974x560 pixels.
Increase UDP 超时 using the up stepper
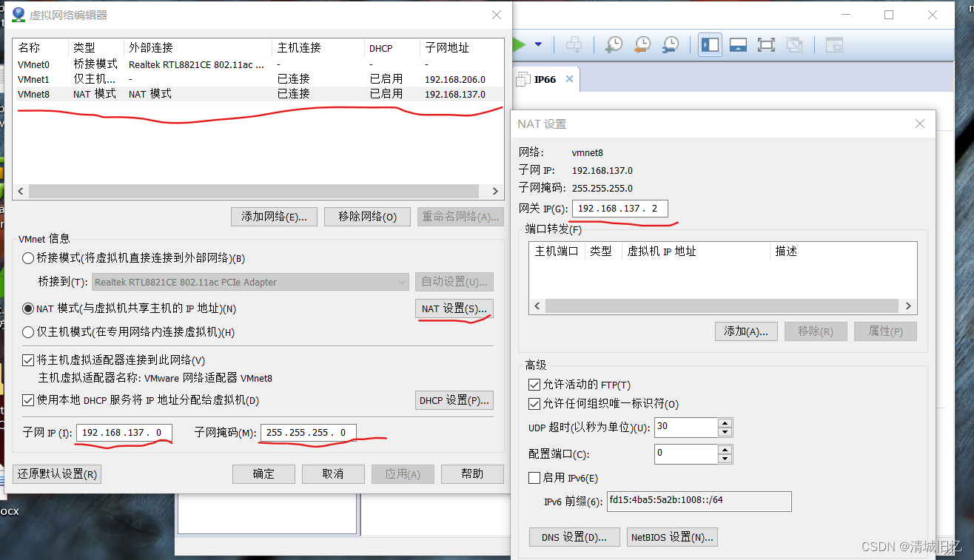(723, 422)
